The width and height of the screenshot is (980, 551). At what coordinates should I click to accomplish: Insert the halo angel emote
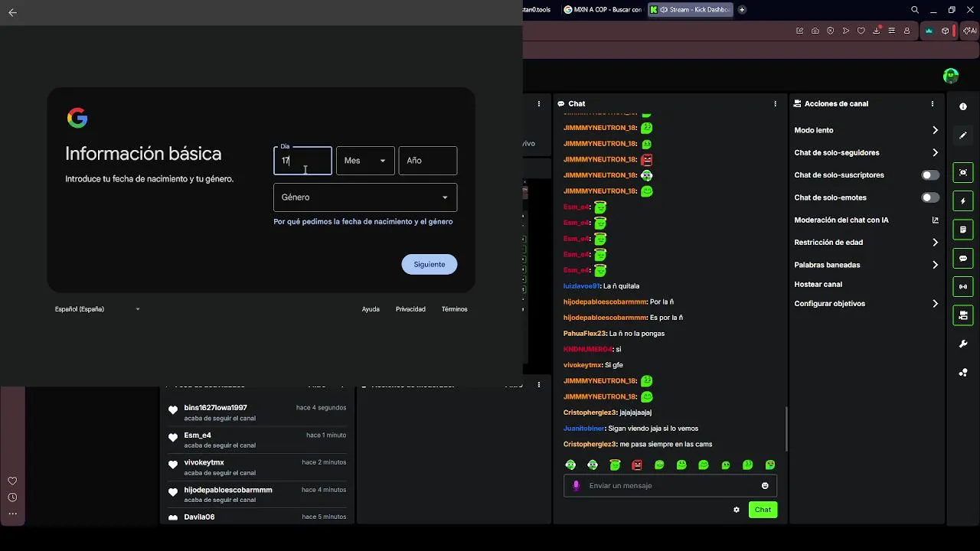pos(615,465)
